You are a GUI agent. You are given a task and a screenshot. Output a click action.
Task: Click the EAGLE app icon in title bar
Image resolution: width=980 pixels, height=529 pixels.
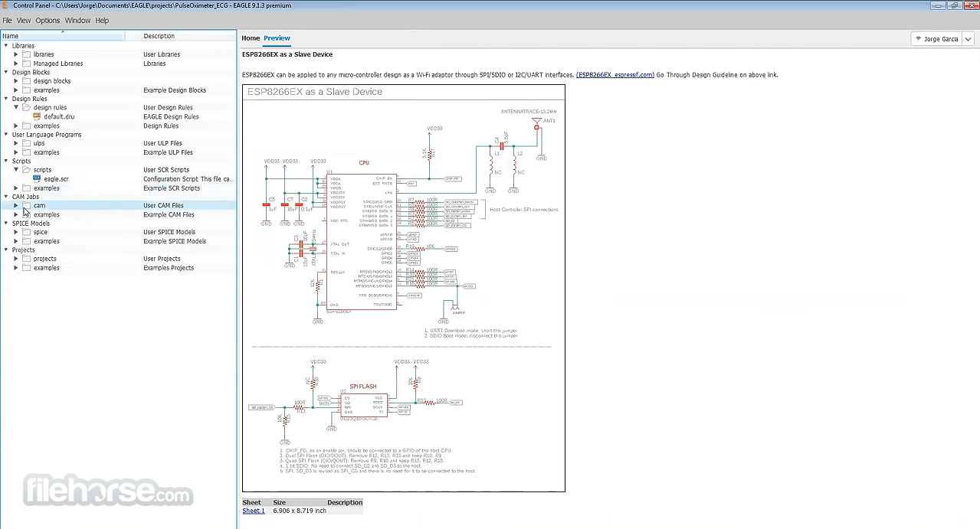tap(5, 5)
